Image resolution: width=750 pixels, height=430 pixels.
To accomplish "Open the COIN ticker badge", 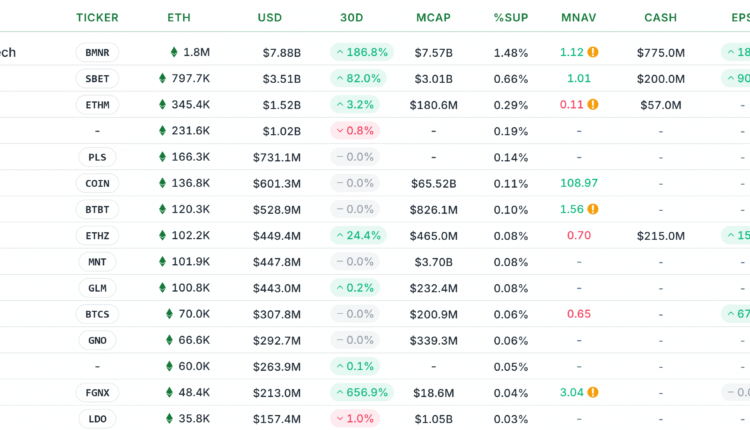I will point(97,183).
